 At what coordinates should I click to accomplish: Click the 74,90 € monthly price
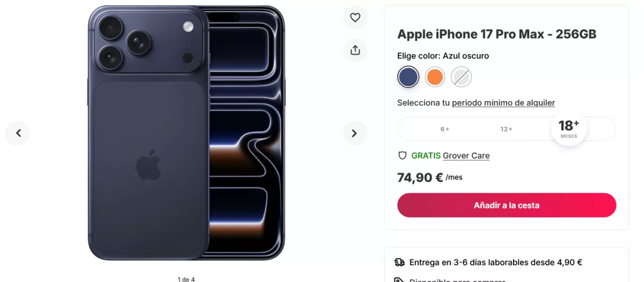click(420, 177)
